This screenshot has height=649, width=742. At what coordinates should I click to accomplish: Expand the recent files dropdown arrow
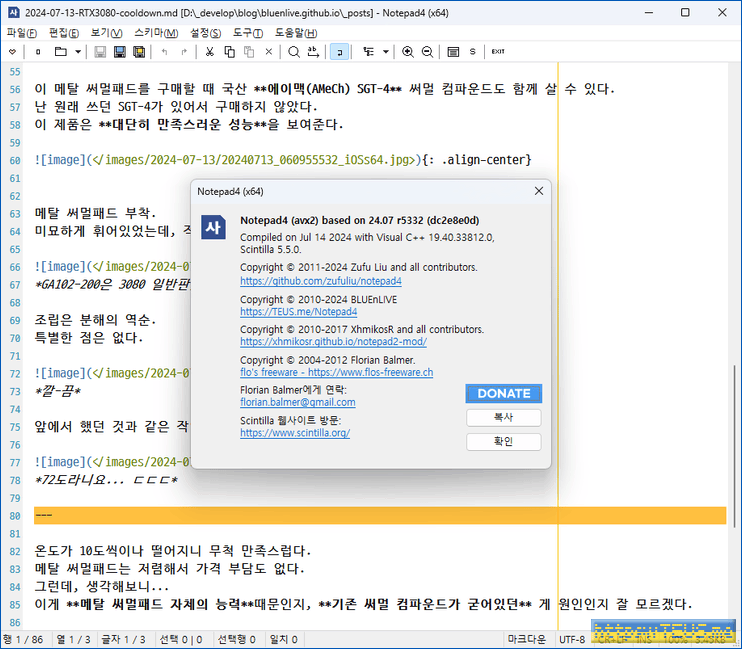point(78,51)
